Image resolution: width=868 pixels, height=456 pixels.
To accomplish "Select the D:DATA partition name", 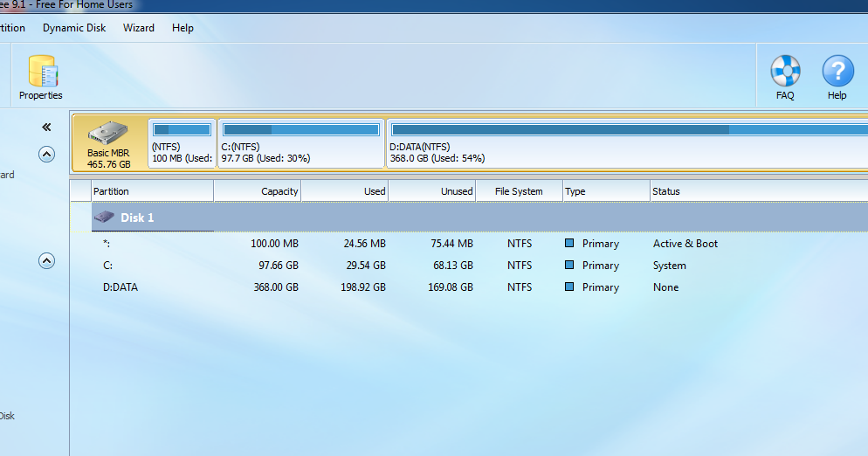I will (121, 287).
